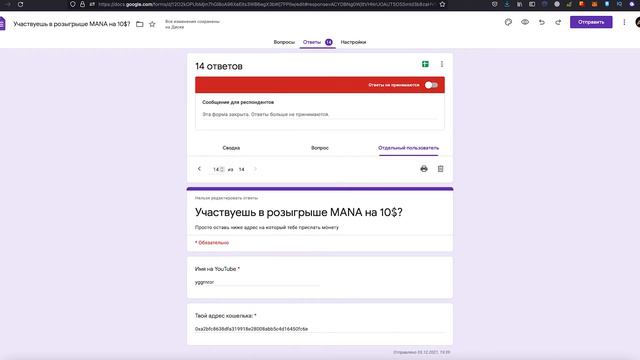640x360 pixels.
Task: Click the form heading about MANA giveaway
Action: coord(298,212)
